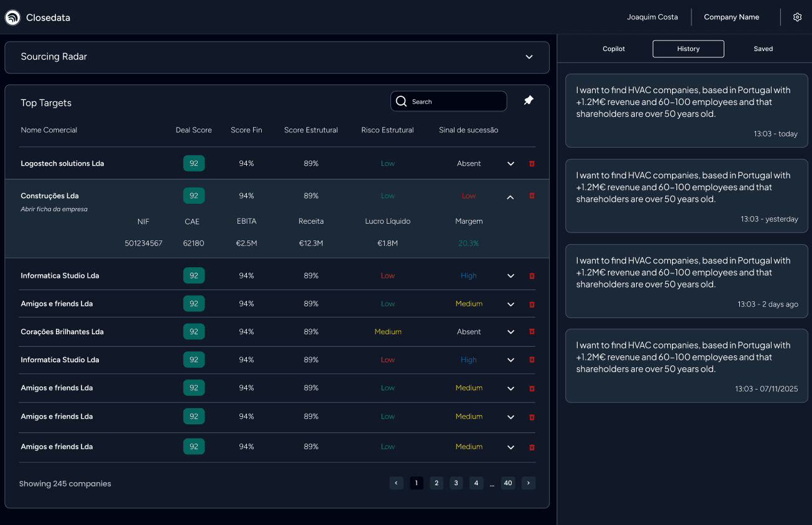Expand the Sourcing Radar panel
The width and height of the screenshot is (812, 525).
point(529,57)
